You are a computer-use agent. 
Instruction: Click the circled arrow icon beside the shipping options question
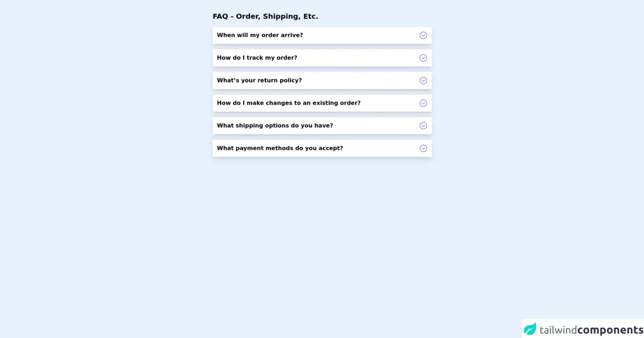point(423,126)
